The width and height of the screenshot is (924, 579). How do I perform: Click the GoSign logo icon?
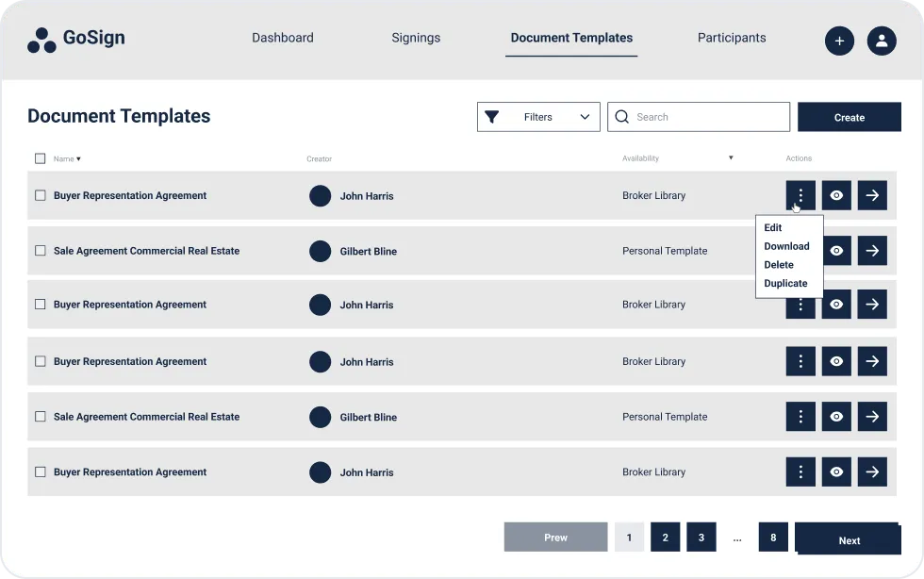click(x=41, y=40)
